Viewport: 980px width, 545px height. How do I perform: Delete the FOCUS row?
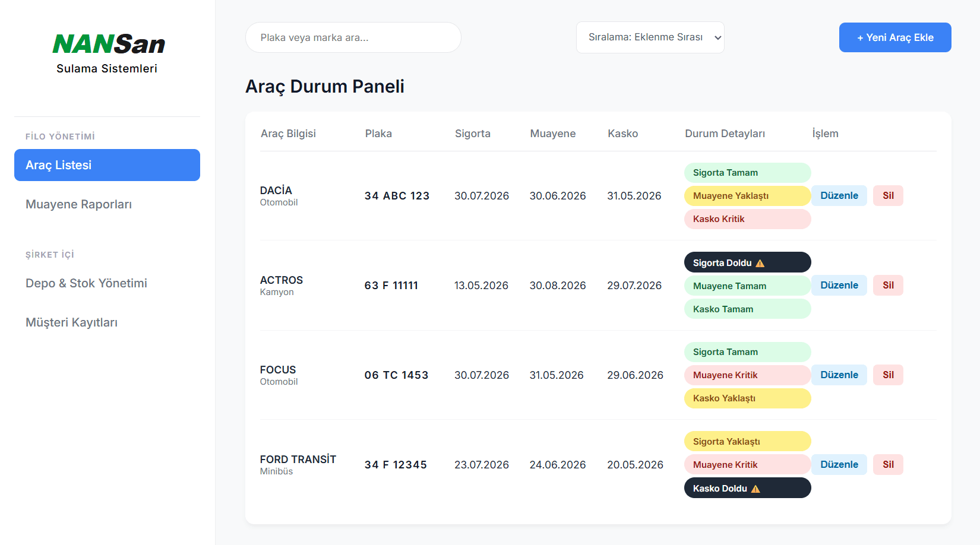(x=888, y=375)
